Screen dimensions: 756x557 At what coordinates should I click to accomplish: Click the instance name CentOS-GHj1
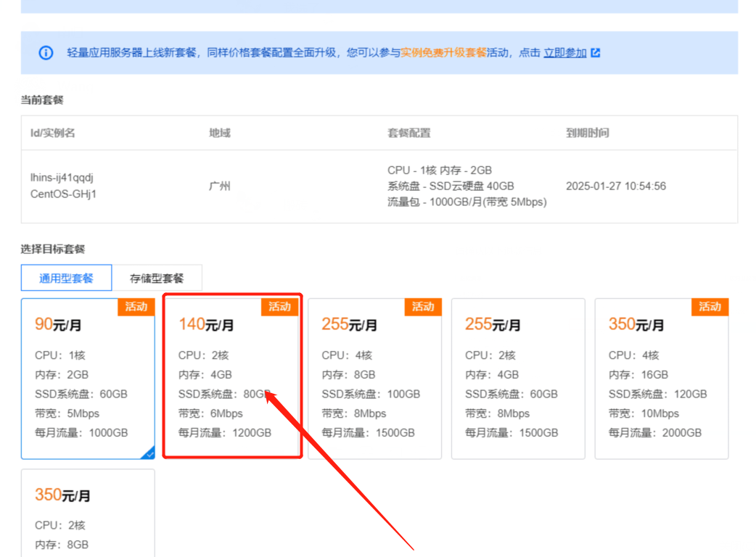[63, 194]
